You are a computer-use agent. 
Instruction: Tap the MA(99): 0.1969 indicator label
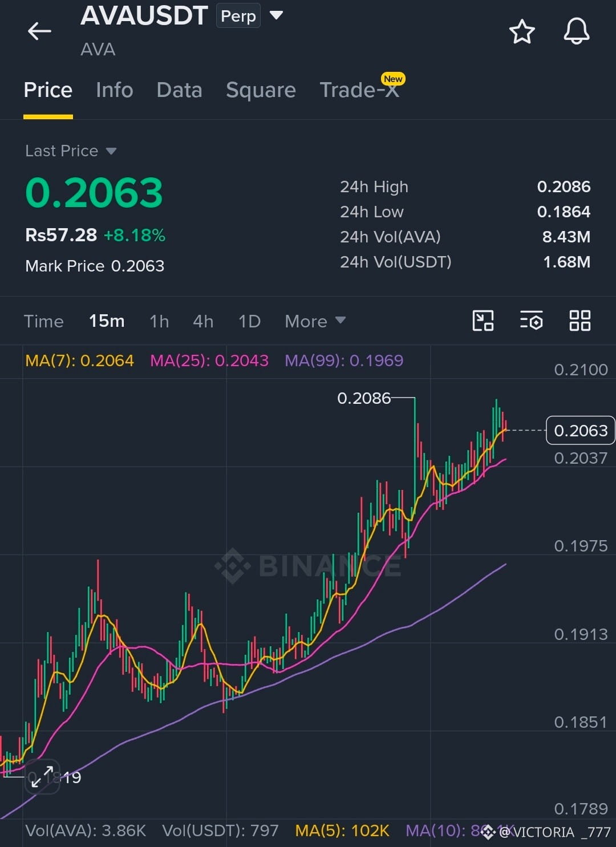[x=344, y=360]
